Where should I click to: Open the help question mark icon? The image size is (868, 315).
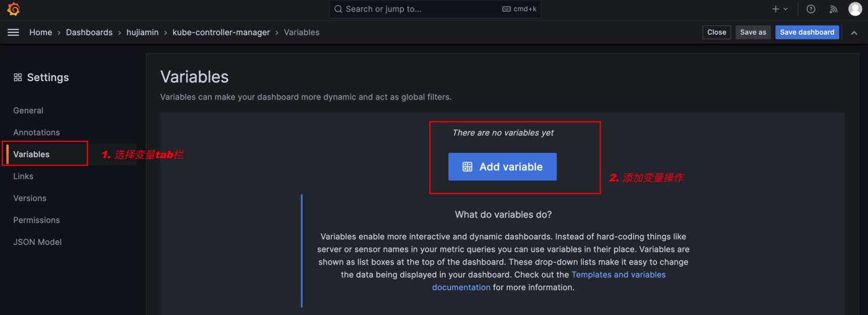click(811, 9)
